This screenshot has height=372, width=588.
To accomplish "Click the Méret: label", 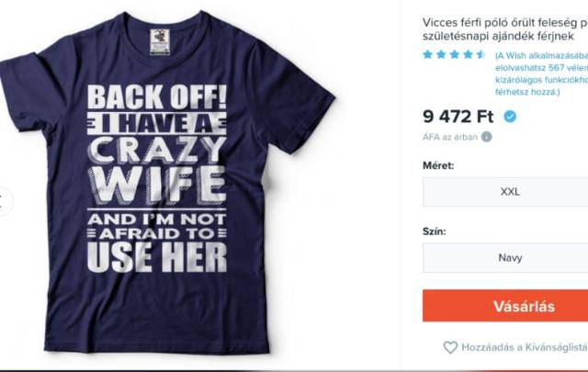I will tap(438, 165).
